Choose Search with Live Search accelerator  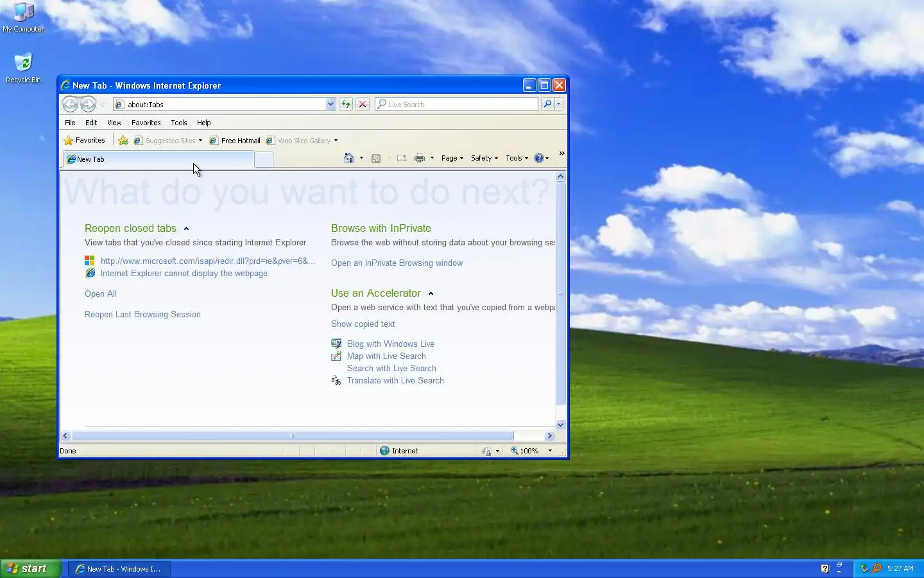391,368
